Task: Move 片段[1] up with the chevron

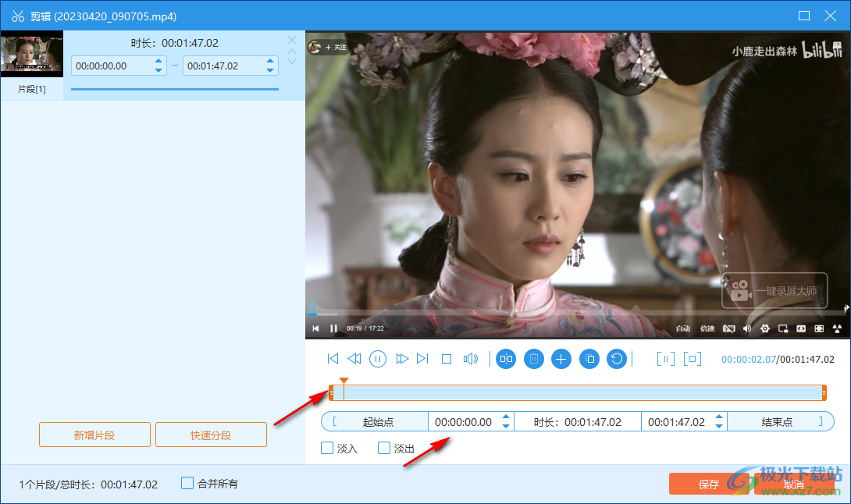Action: pos(292,51)
